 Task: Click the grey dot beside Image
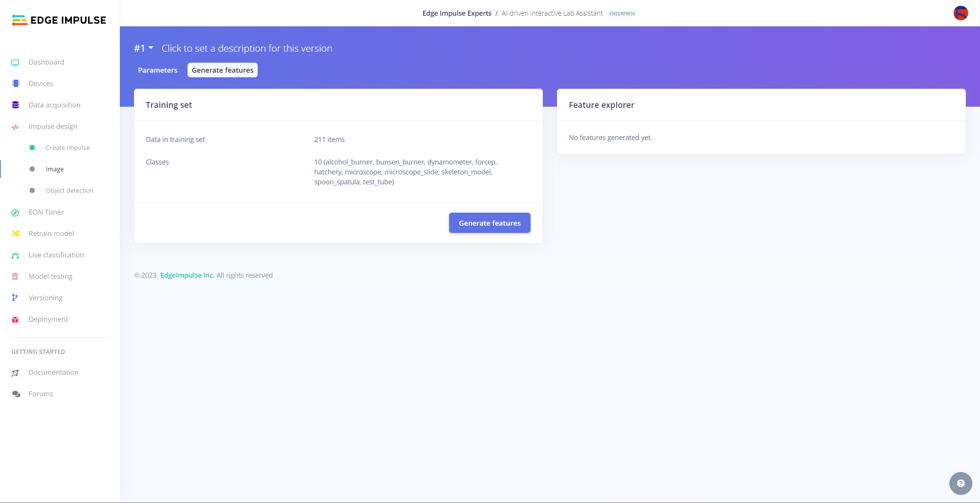[32, 169]
